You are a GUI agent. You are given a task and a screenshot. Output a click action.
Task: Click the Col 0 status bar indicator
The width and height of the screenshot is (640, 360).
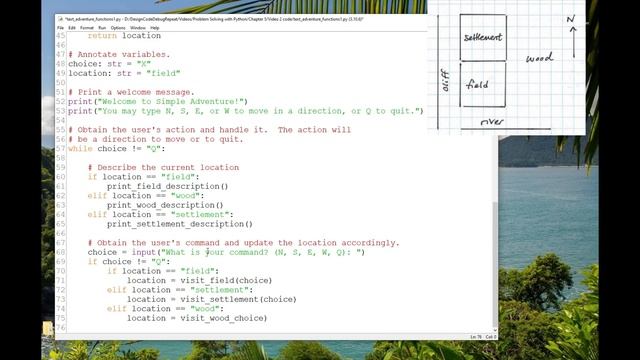491,337
